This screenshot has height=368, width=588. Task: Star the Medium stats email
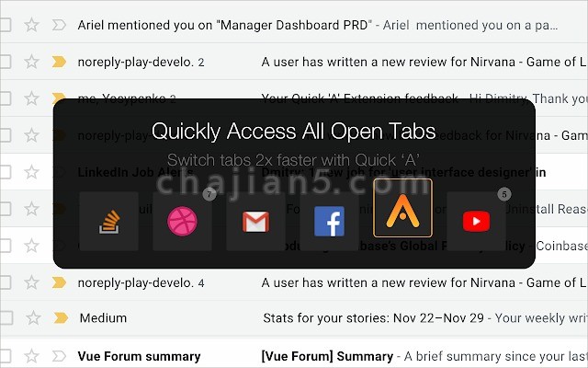[x=33, y=318]
